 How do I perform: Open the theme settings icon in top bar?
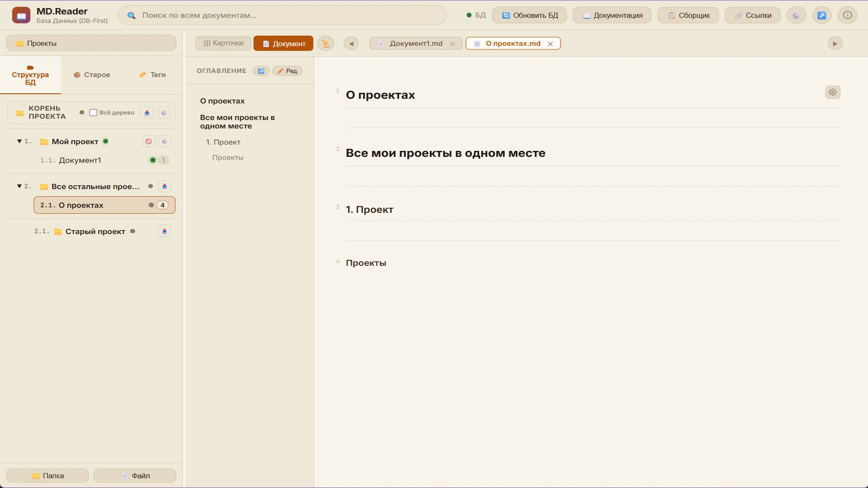click(796, 15)
